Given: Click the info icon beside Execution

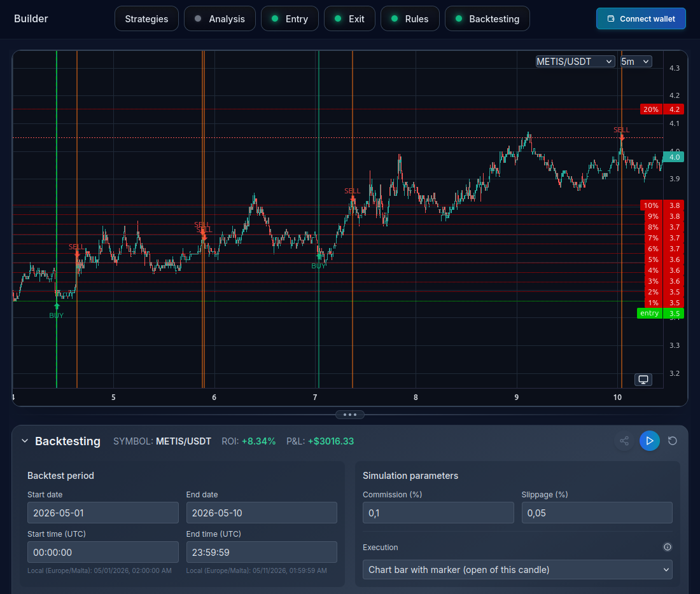Looking at the screenshot, I should pyautogui.click(x=668, y=547).
